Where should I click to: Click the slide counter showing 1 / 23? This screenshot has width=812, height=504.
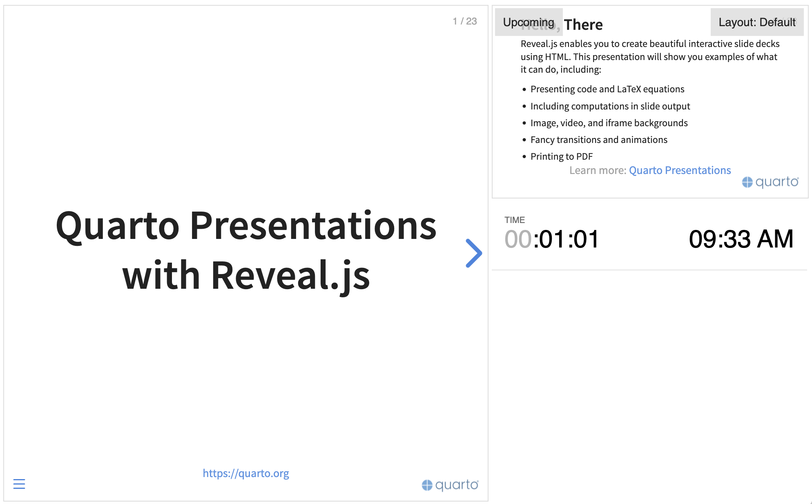(x=465, y=21)
